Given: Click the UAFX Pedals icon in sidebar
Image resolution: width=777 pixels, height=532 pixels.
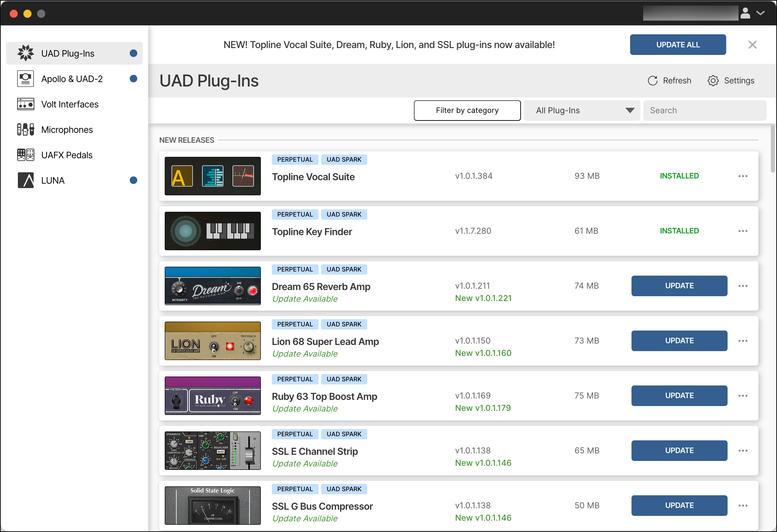Looking at the screenshot, I should [26, 155].
